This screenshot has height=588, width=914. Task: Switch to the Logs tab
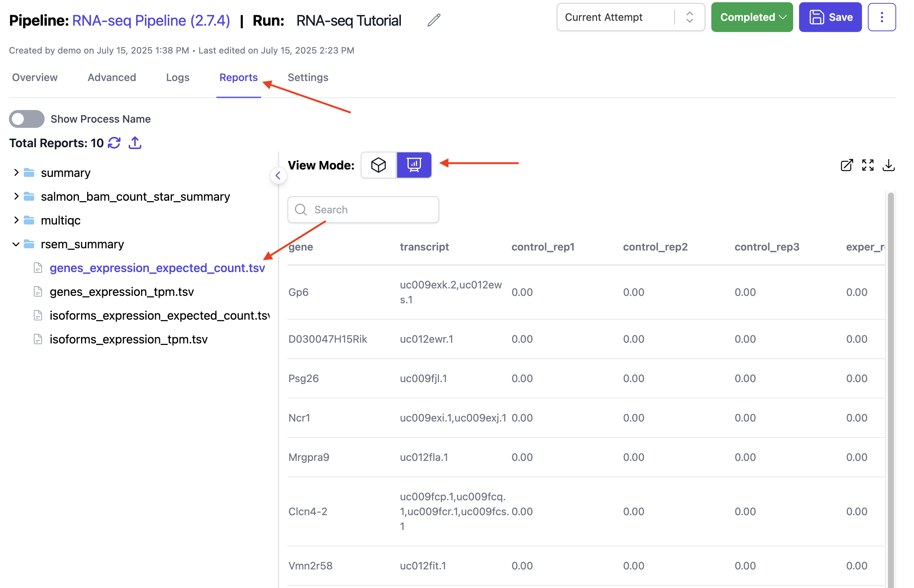[178, 78]
